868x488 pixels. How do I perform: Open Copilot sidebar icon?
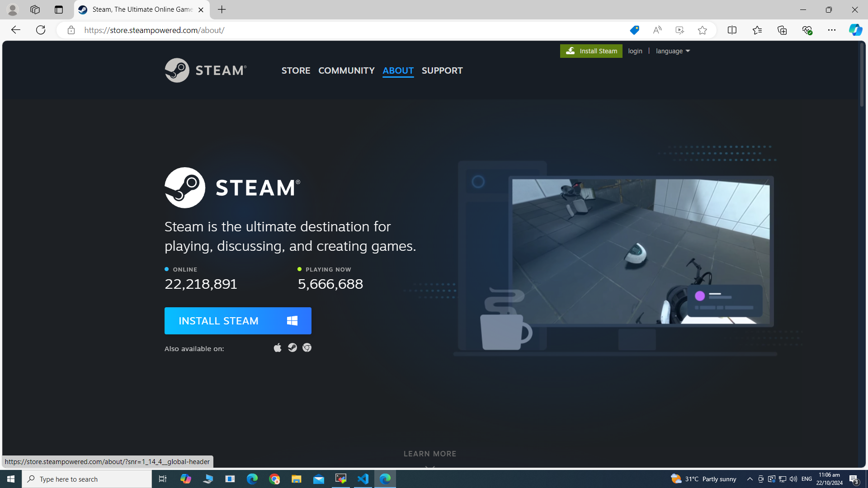(855, 30)
